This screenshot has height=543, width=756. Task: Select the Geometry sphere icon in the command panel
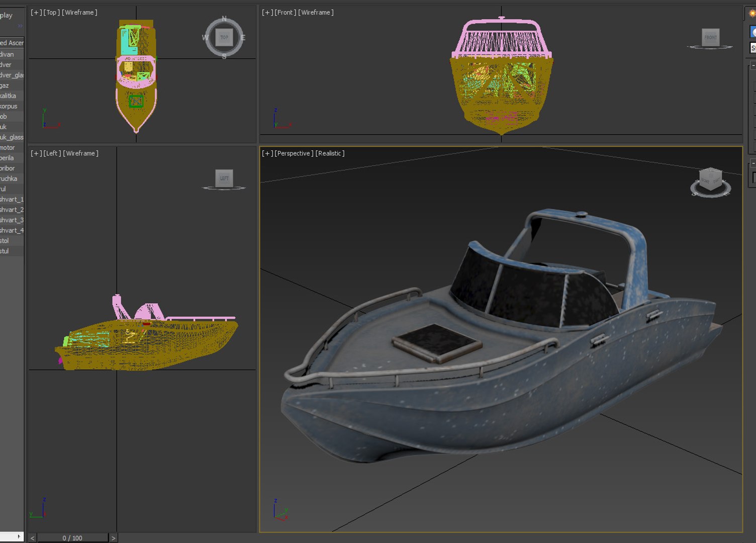[753, 32]
